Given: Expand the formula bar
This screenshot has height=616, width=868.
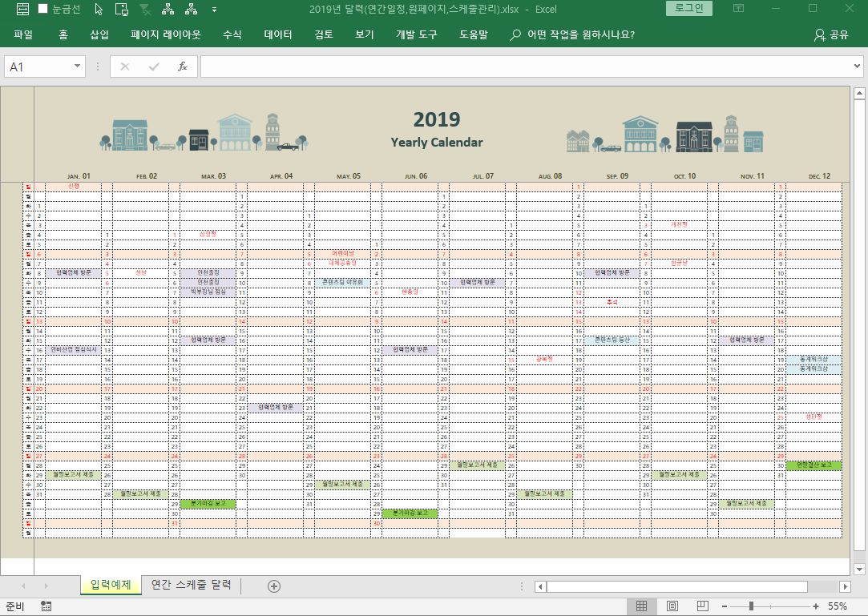Looking at the screenshot, I should tap(858, 66).
